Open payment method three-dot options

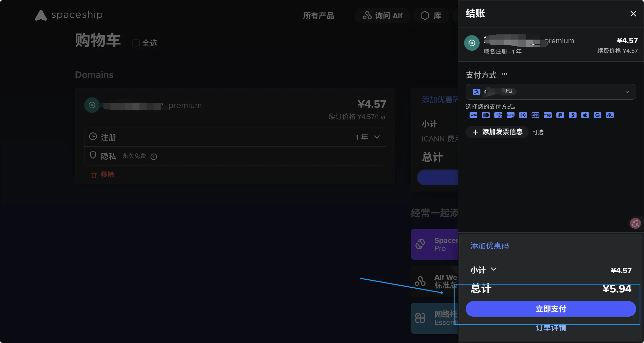(x=504, y=74)
